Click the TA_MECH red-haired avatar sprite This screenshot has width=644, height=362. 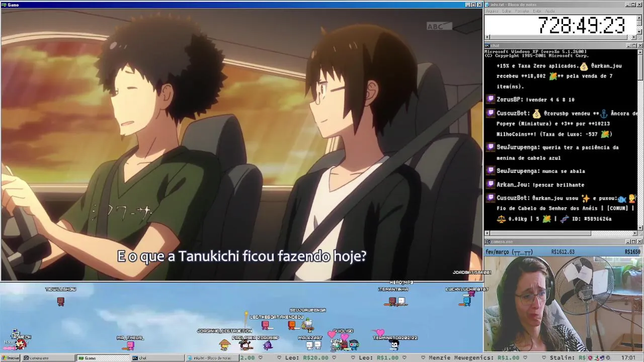click(20, 344)
